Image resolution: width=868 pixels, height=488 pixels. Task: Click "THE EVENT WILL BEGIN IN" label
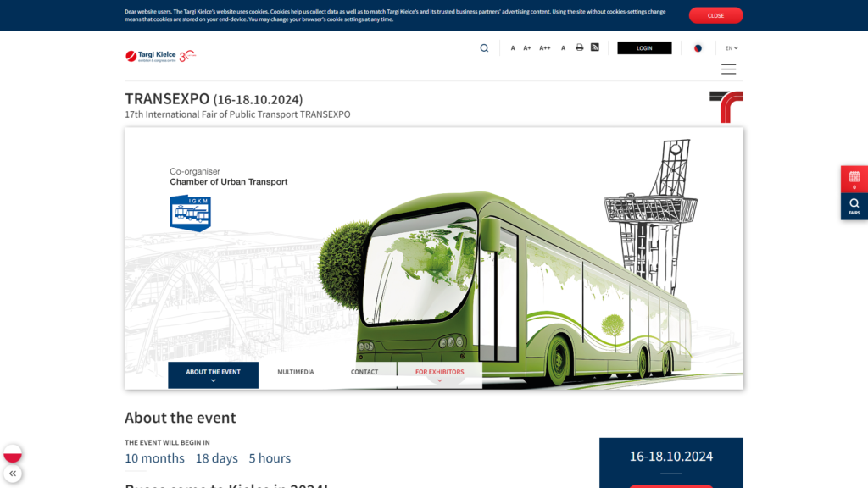pyautogui.click(x=167, y=442)
